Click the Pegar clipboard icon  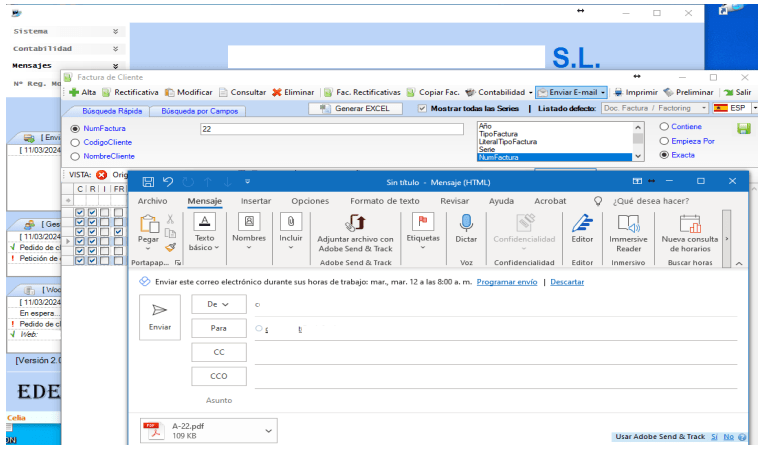click(x=149, y=224)
